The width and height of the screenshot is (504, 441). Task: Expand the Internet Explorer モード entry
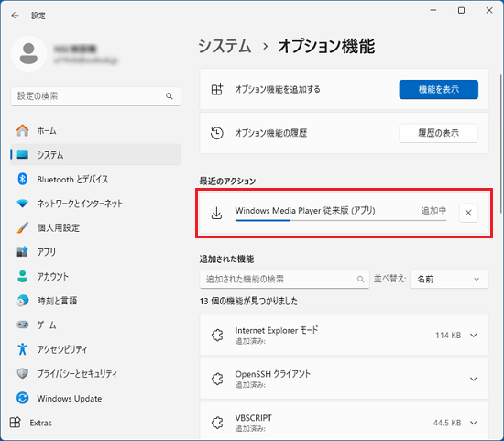pyautogui.click(x=474, y=336)
